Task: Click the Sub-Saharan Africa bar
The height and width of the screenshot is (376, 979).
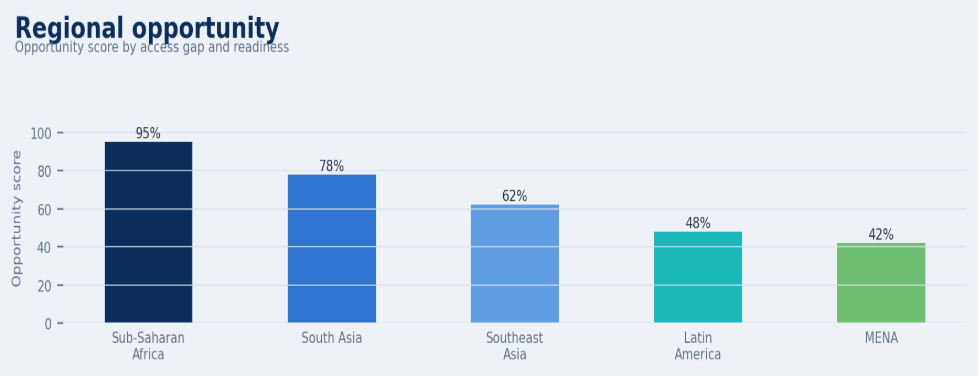Action: (x=149, y=232)
